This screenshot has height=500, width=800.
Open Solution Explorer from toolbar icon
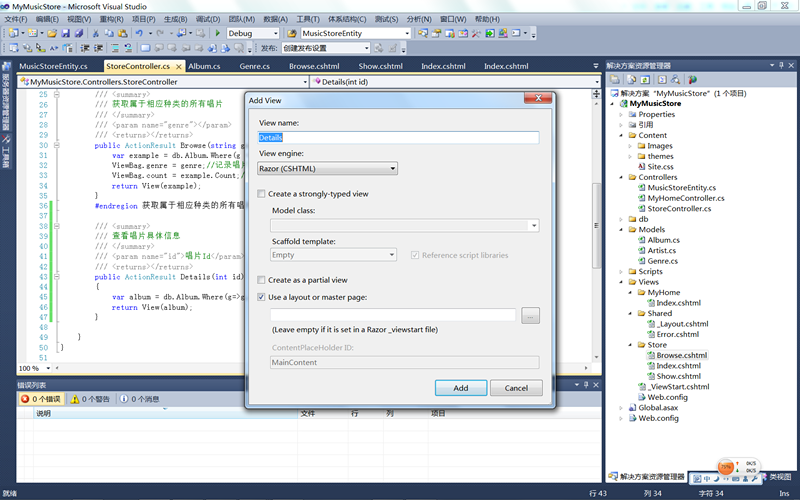422,33
